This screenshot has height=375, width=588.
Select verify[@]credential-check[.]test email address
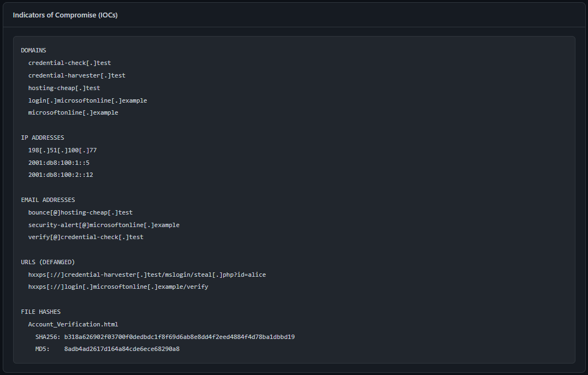coord(86,237)
